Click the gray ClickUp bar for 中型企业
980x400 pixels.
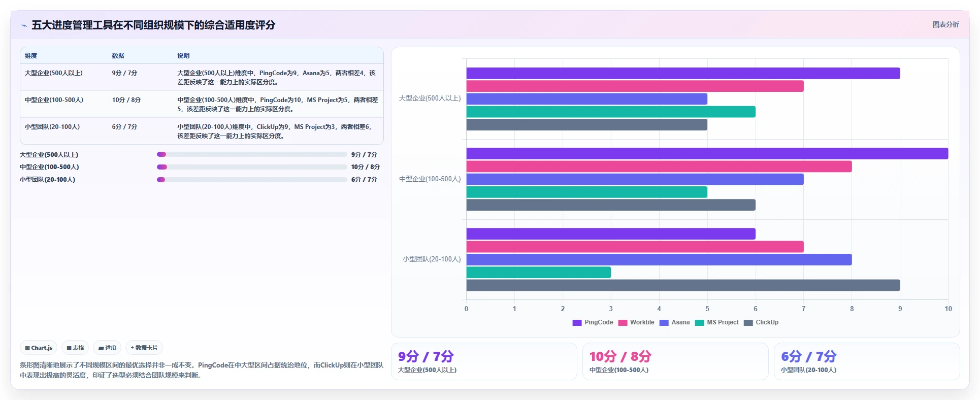click(611, 205)
